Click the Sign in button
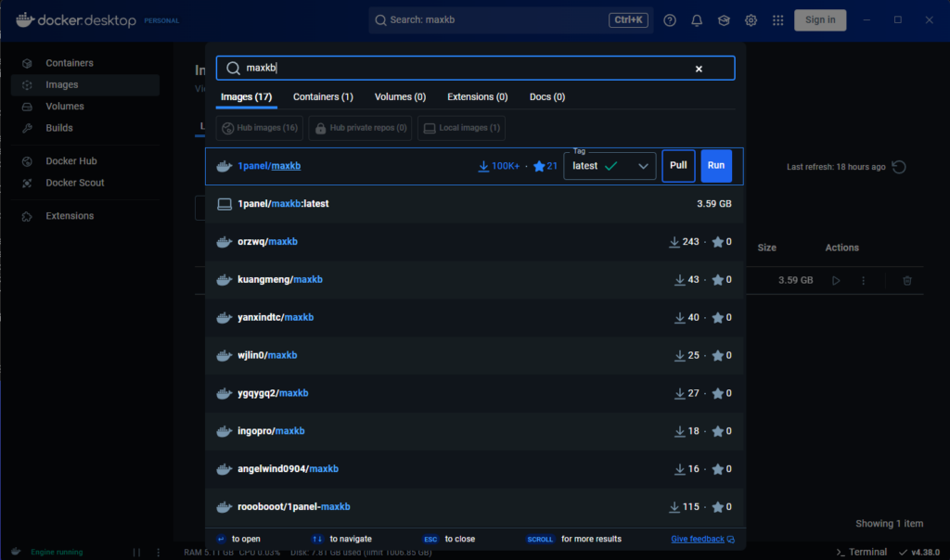 [x=820, y=20]
